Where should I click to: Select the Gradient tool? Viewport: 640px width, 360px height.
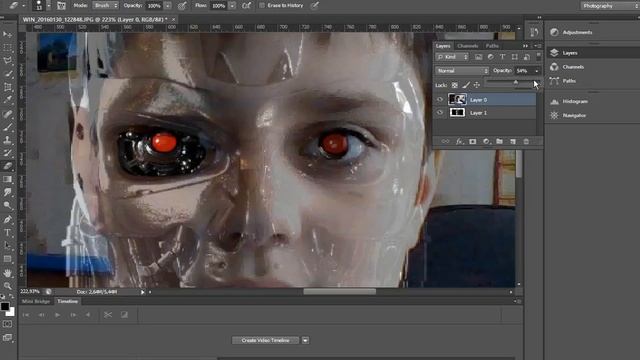[x=7, y=179]
